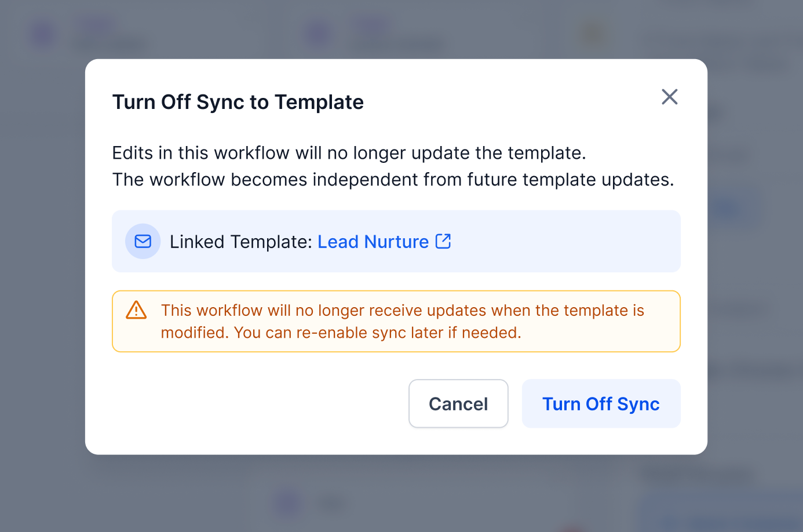
Task: Click the blurred purple icon at top center
Action: pos(317,34)
